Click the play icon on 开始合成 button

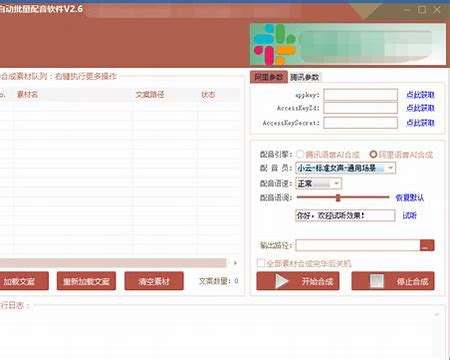[x=282, y=281]
